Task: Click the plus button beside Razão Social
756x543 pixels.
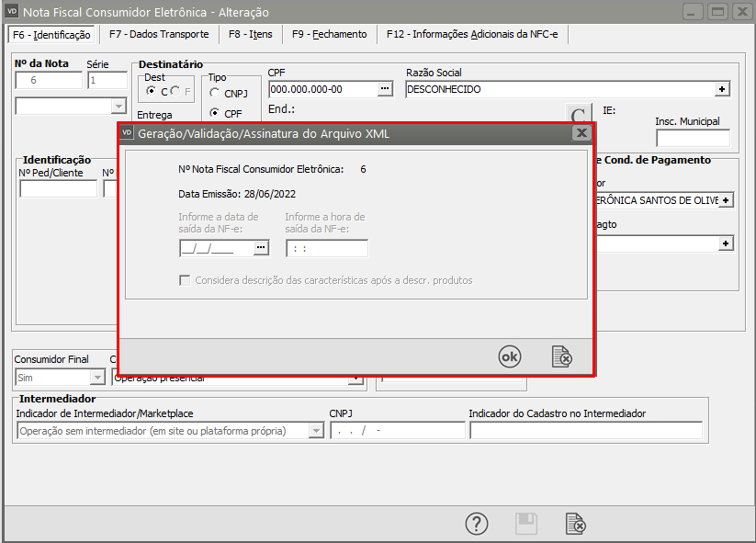Action: [722, 89]
